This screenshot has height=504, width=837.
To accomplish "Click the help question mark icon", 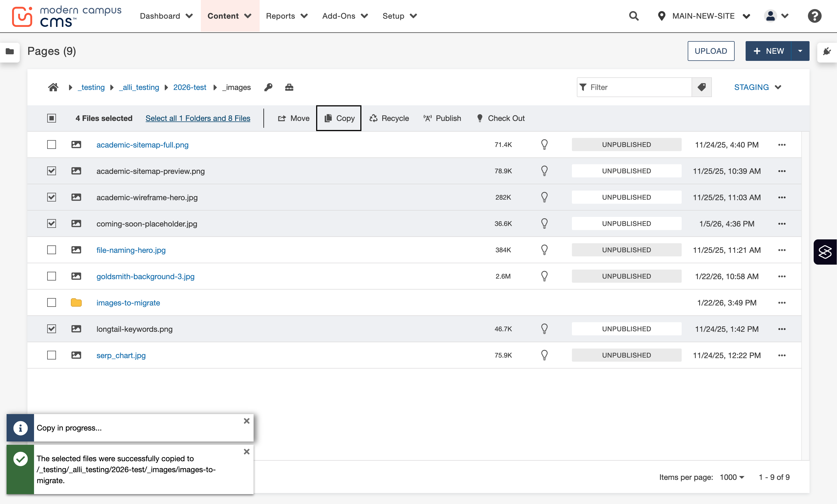I will point(814,16).
